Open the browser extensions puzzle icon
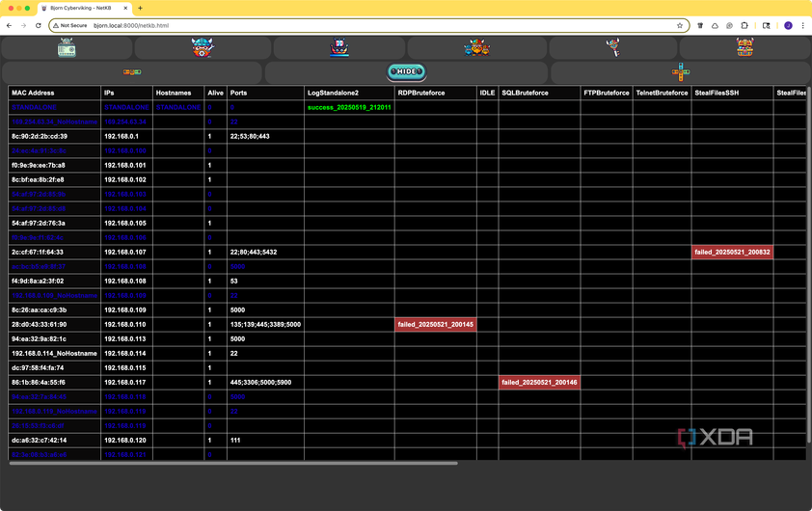 [x=744, y=25]
